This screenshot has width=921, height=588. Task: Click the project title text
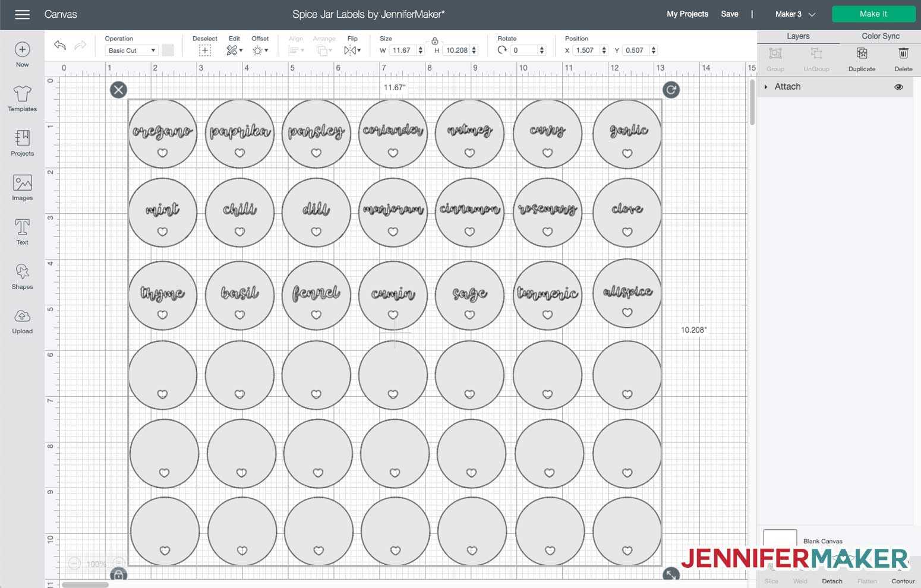point(368,14)
